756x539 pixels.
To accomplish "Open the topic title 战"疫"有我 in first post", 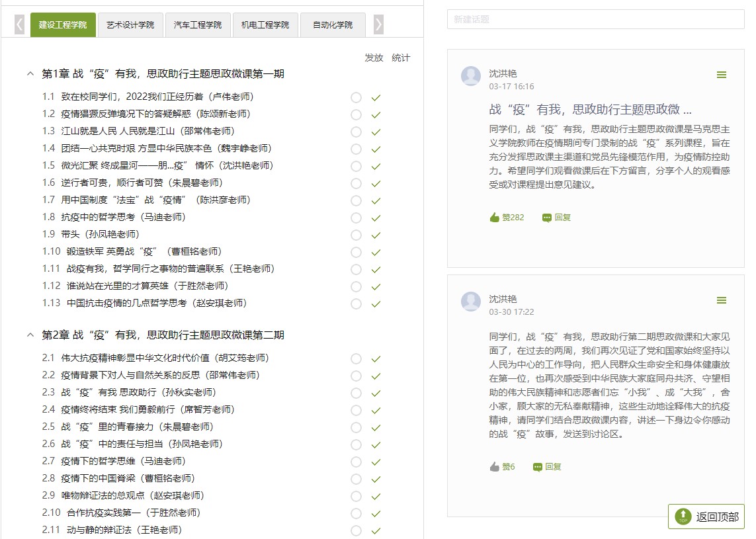I will click(590, 110).
